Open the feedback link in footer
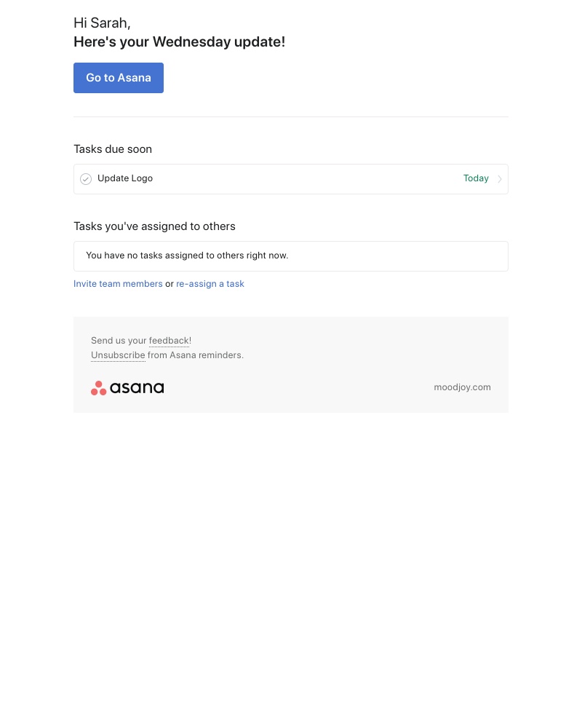This screenshot has height=728, width=582. 170,340
